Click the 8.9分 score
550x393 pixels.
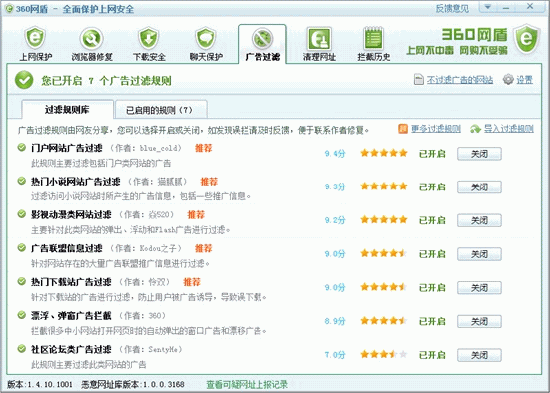click(335, 321)
